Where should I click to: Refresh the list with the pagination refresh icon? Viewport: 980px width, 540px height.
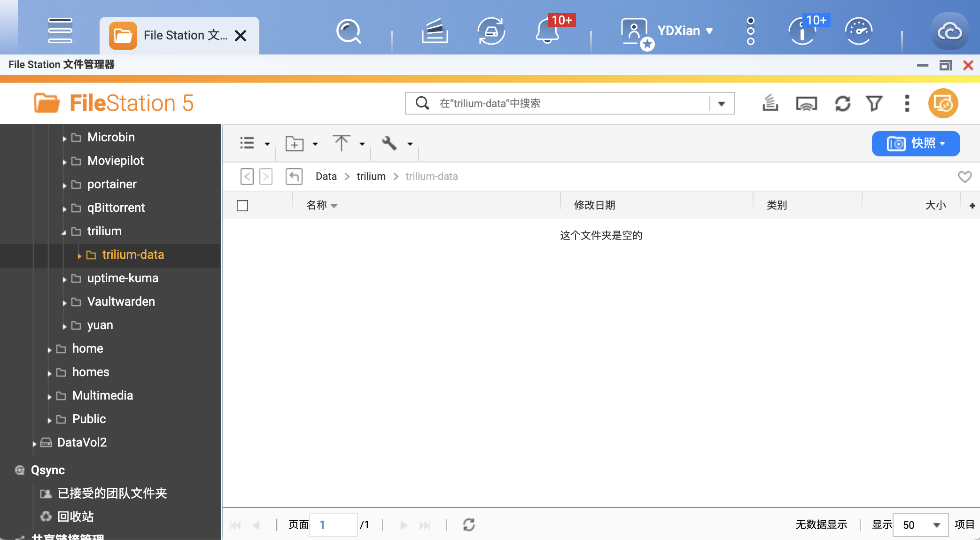469,525
